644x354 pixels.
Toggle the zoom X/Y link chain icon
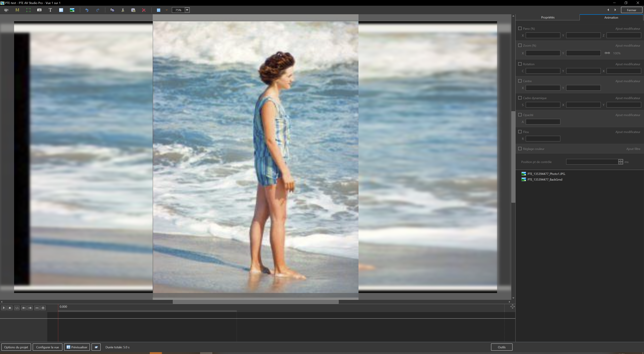click(x=607, y=53)
